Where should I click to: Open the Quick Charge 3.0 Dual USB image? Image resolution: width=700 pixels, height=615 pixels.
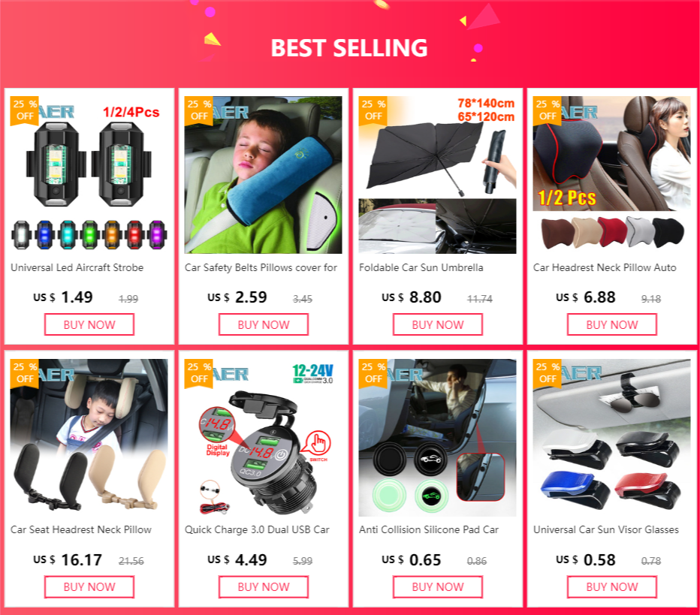(264, 438)
